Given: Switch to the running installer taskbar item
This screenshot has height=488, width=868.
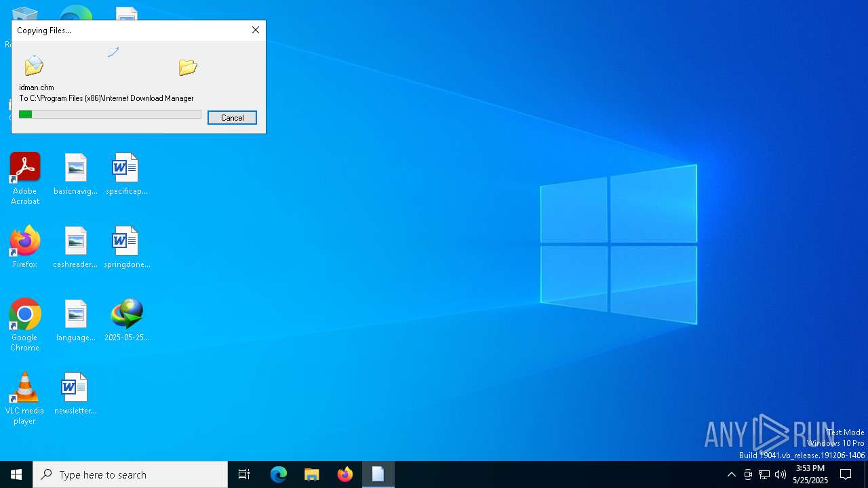Looking at the screenshot, I should coord(378,474).
